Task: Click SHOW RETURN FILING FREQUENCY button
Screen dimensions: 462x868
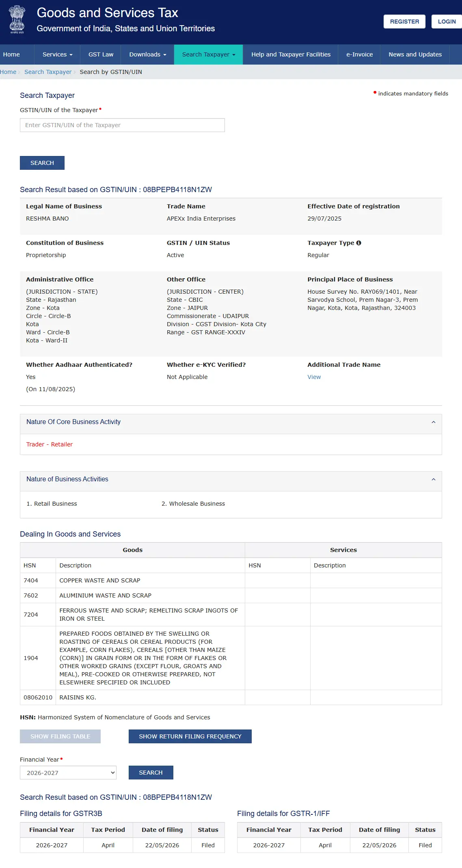Action: coord(190,736)
